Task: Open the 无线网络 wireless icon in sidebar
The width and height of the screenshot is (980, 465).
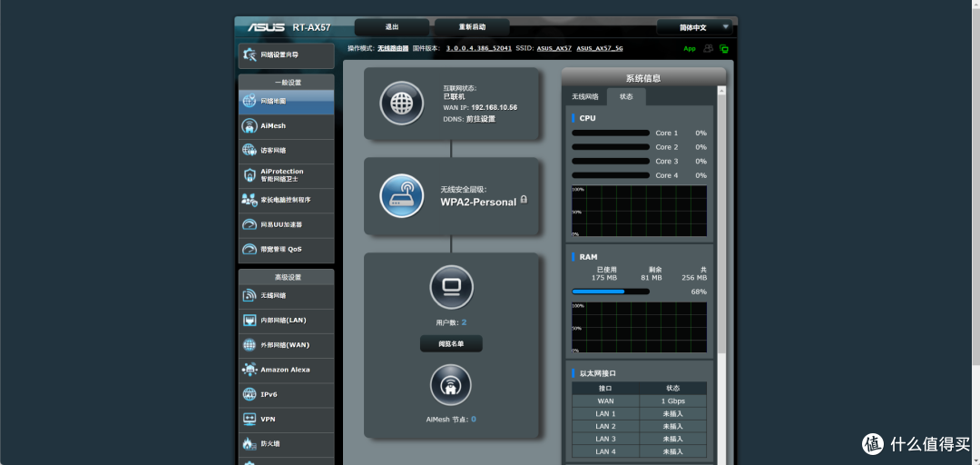Action: [250, 295]
